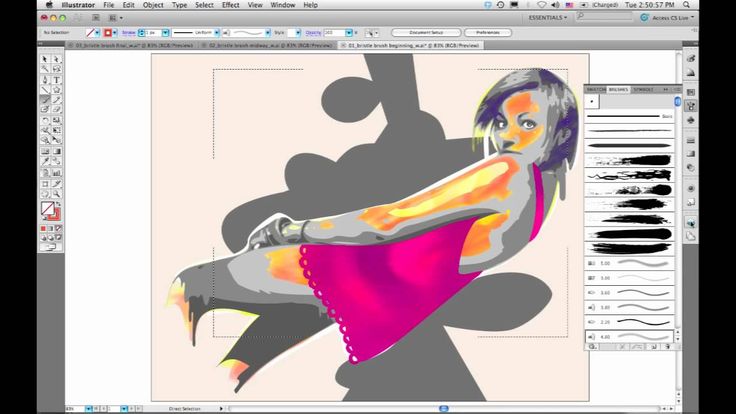Select the Paintbrush tool
736x414 pixels.
[45, 100]
